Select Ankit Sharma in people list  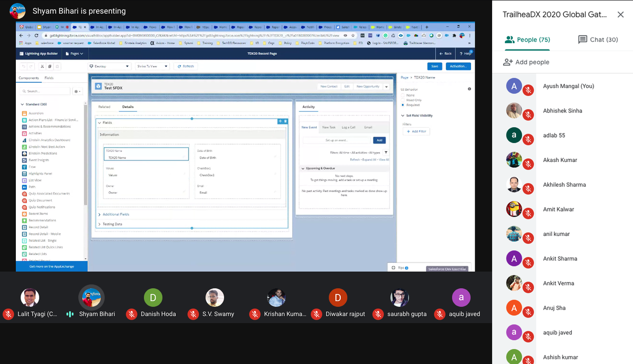(560, 258)
